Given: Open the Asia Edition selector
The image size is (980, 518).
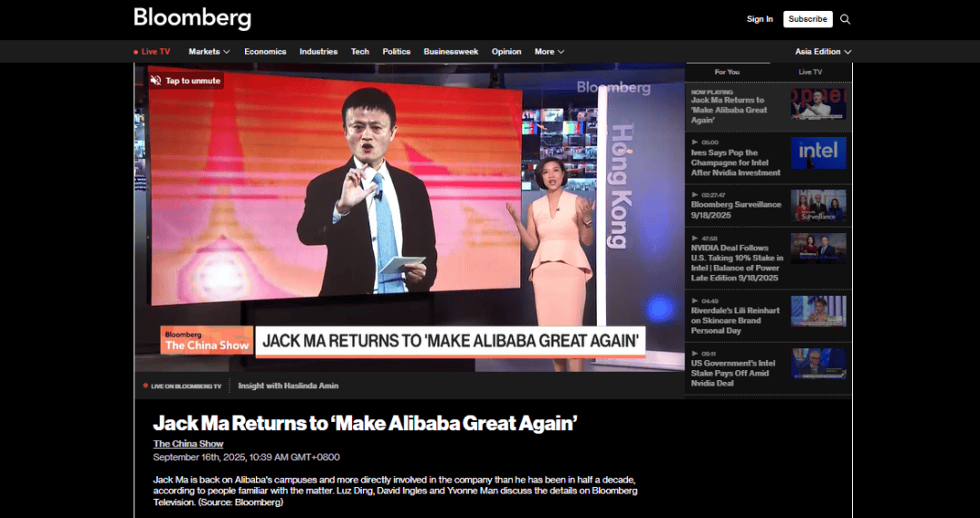Looking at the screenshot, I should [823, 52].
